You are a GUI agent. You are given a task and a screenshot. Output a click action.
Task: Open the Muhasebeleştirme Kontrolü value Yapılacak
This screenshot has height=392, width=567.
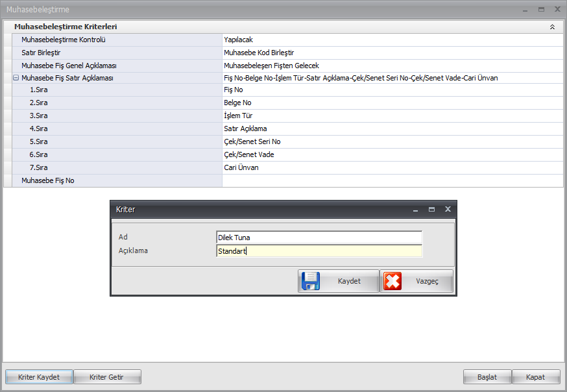[x=392, y=40]
